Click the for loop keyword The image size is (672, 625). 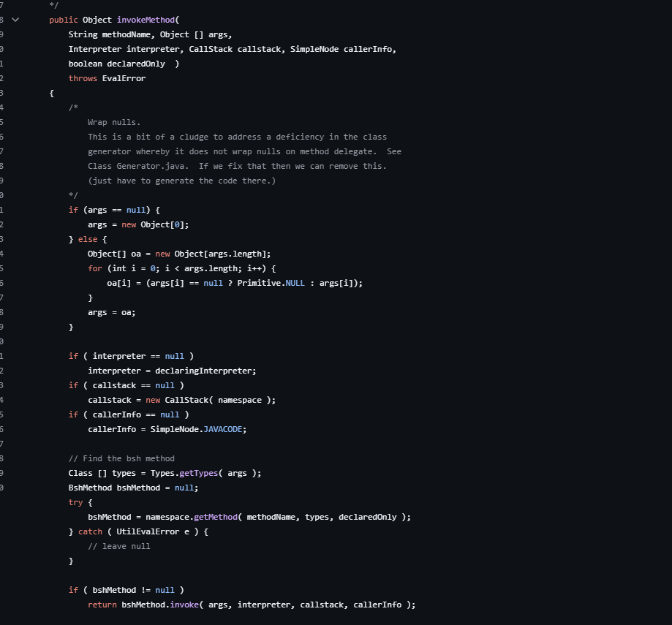pos(95,268)
